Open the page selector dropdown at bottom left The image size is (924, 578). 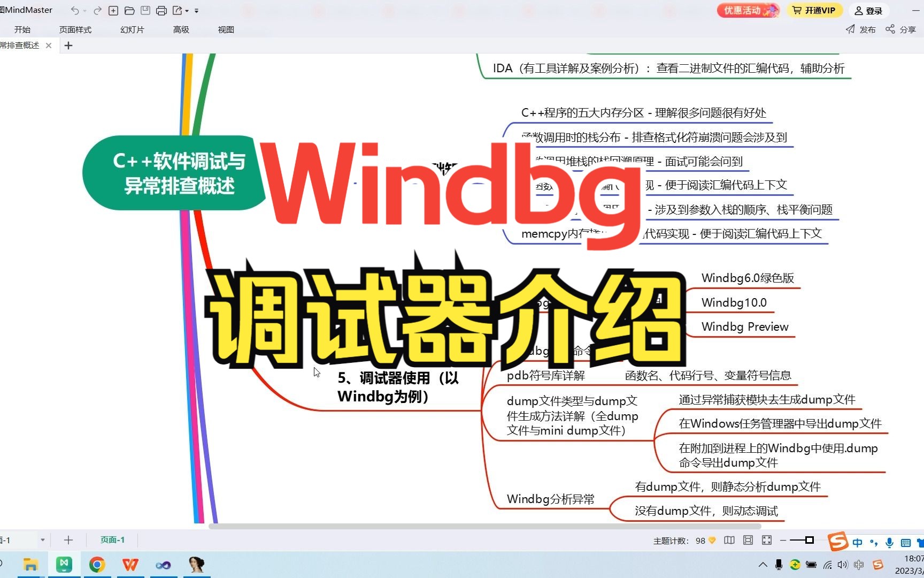point(42,540)
